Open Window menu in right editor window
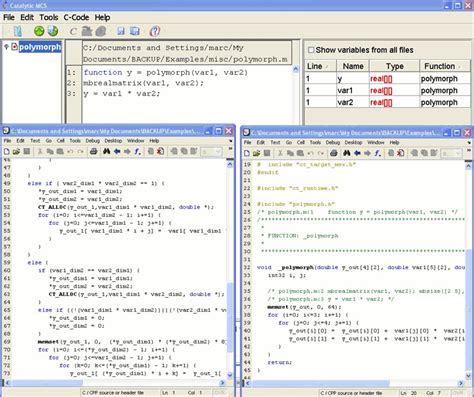 pyautogui.click(x=376, y=143)
